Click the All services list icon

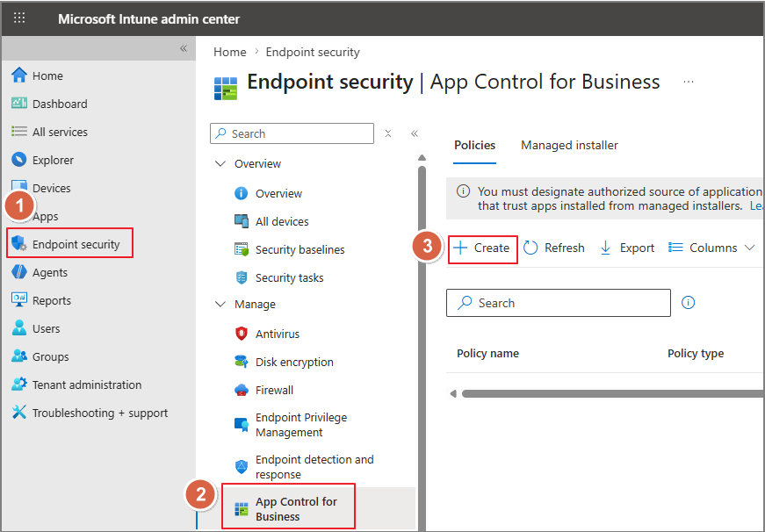click(x=19, y=131)
